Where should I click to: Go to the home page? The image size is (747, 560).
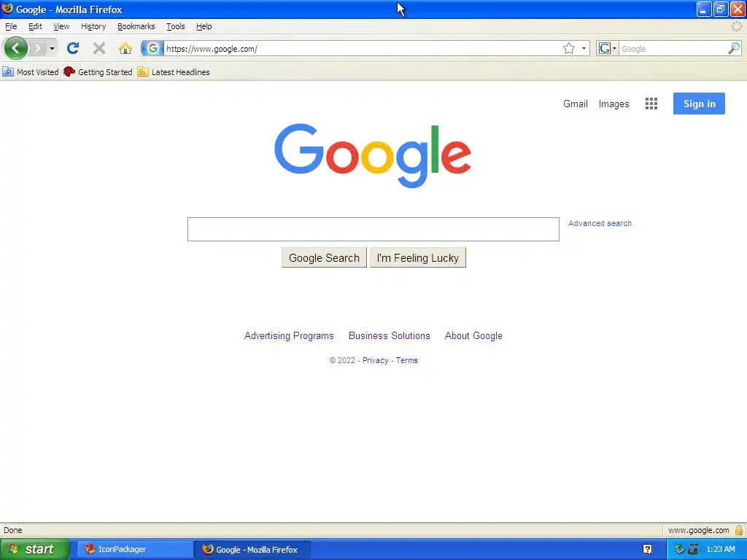point(125,48)
